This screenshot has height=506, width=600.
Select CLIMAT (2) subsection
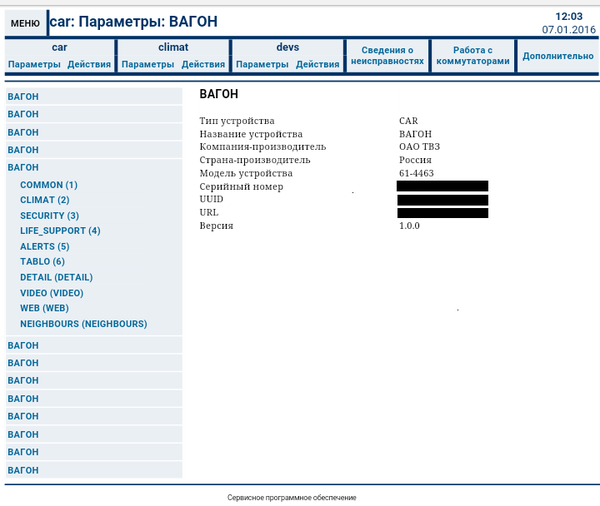(45, 200)
